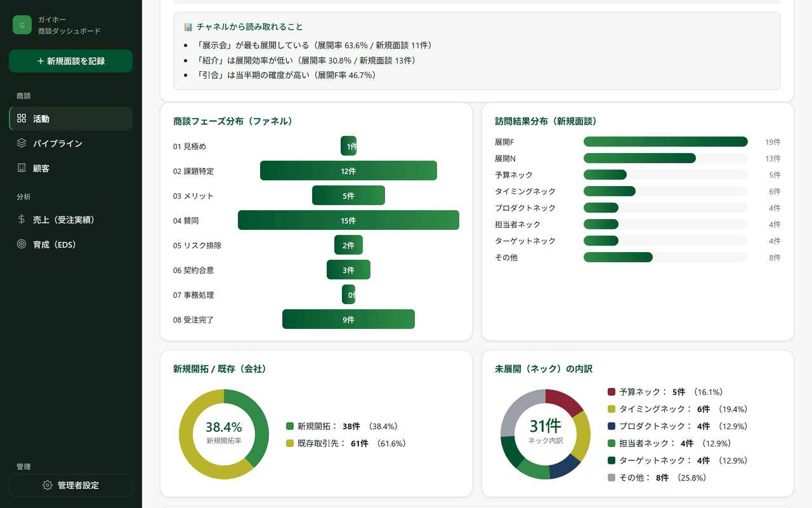This screenshot has height=508, width=812.
Task: Click the 予算ネック bar in 訪問結果分布
Action: [x=605, y=175]
